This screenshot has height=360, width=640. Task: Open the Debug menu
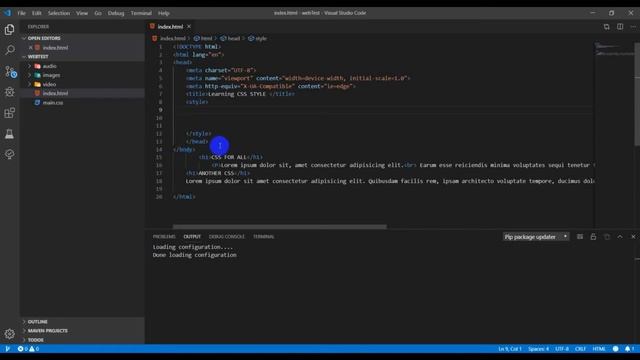click(116, 13)
